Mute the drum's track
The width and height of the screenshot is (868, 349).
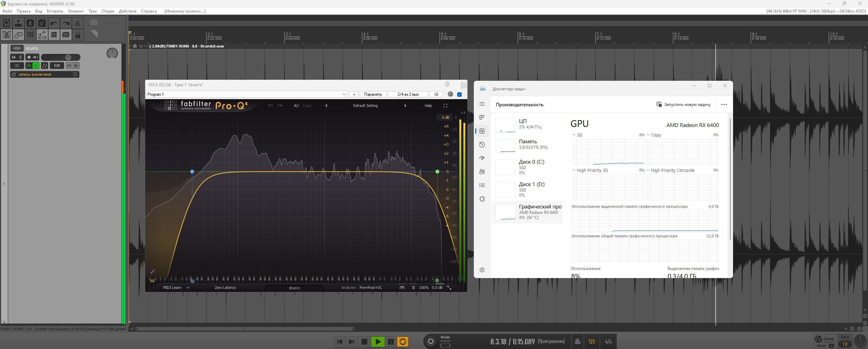point(14,57)
